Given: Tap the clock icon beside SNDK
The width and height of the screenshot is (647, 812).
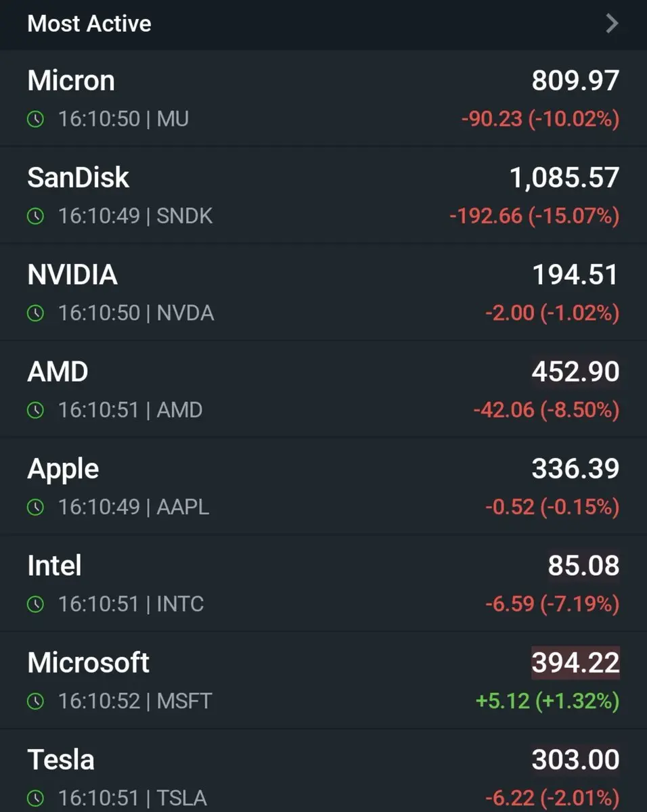Looking at the screenshot, I should 35,217.
